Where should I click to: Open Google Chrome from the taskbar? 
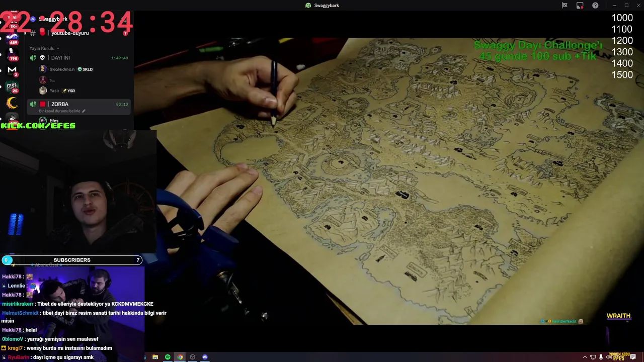180,357
